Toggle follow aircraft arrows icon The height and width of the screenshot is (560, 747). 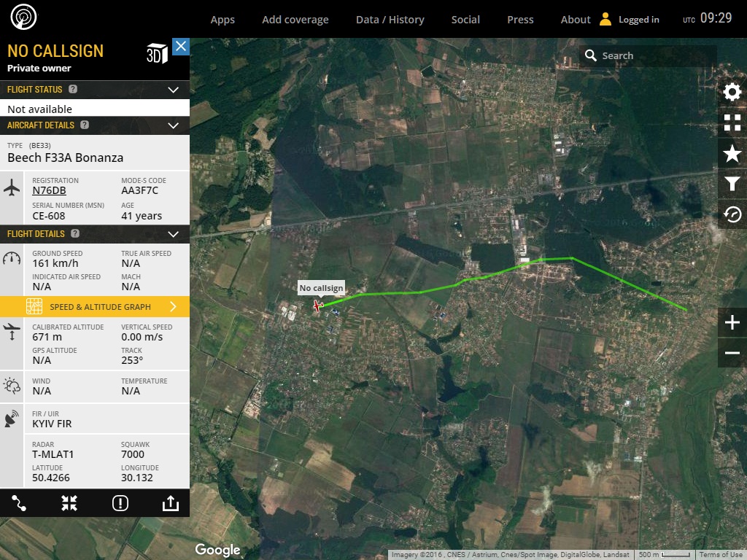(x=69, y=502)
